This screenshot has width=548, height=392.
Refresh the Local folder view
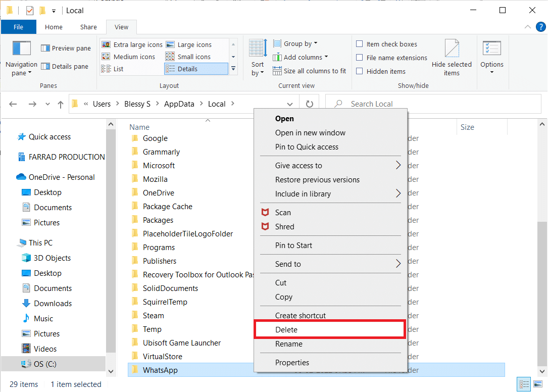click(x=309, y=104)
